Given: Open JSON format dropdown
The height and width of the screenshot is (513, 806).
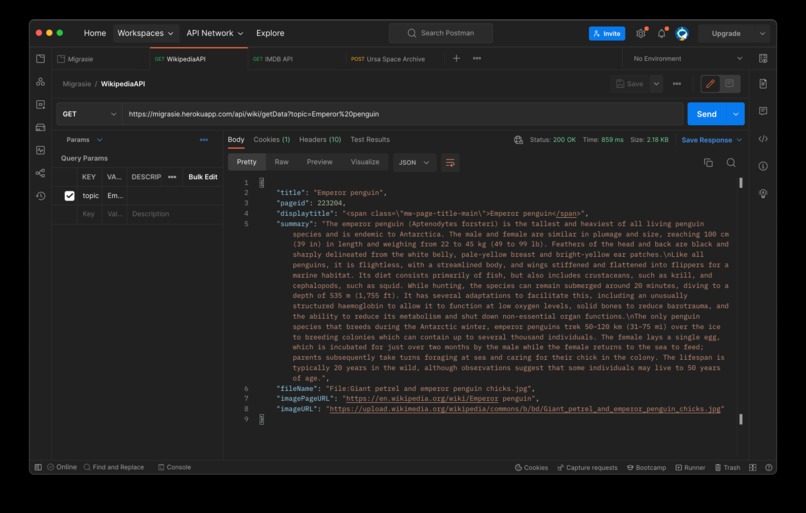Looking at the screenshot, I should (414, 162).
